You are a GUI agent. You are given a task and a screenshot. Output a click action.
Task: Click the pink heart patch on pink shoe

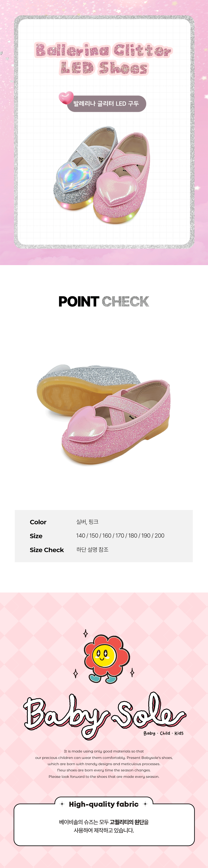117,188
